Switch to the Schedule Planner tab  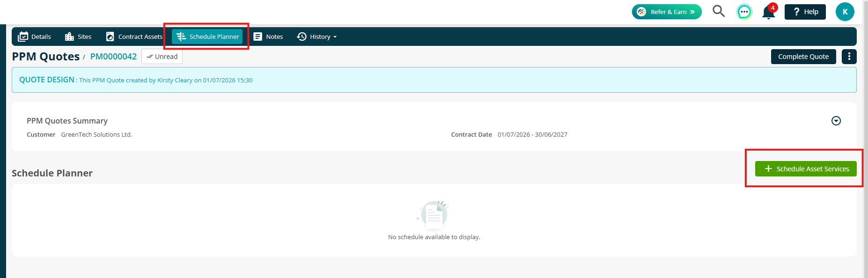[207, 37]
